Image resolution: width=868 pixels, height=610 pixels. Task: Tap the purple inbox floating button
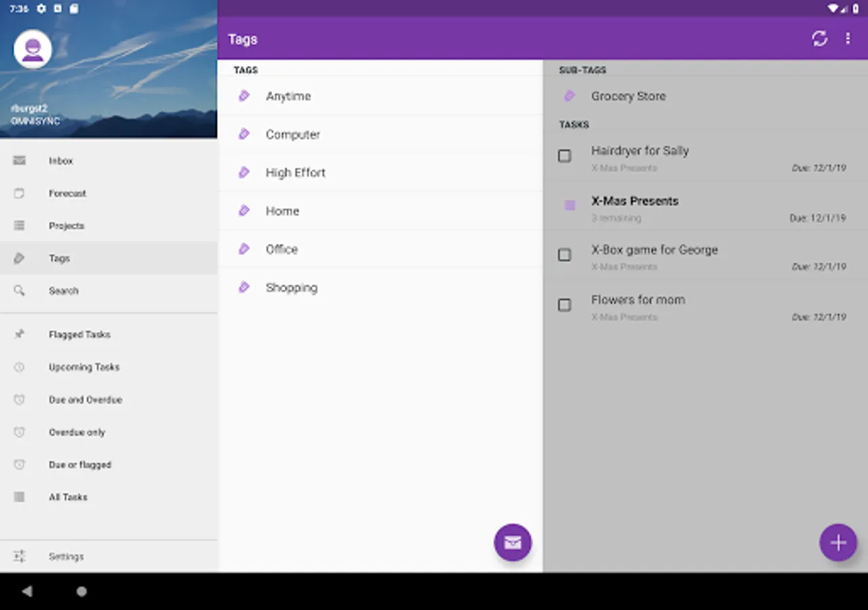pos(513,542)
